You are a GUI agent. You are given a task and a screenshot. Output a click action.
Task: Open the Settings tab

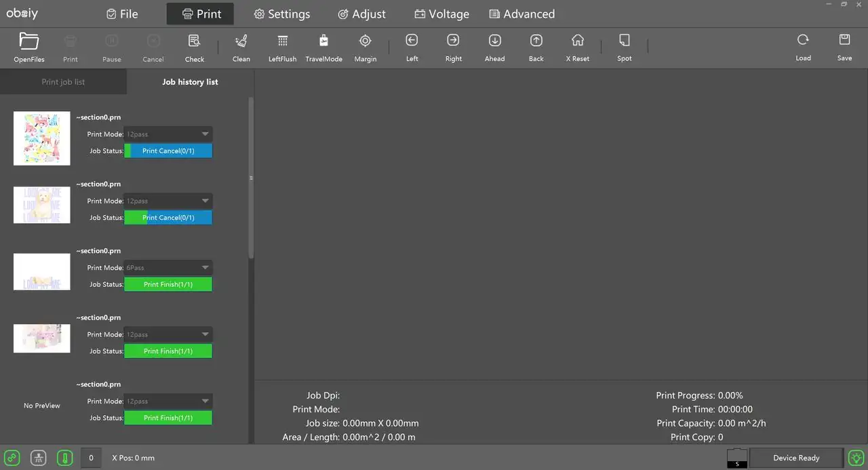point(282,14)
